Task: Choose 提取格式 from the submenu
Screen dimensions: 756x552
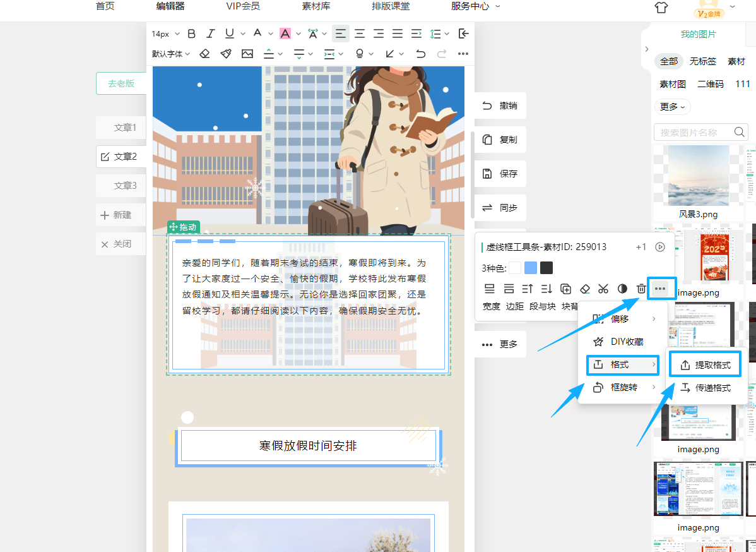Action: pos(705,365)
